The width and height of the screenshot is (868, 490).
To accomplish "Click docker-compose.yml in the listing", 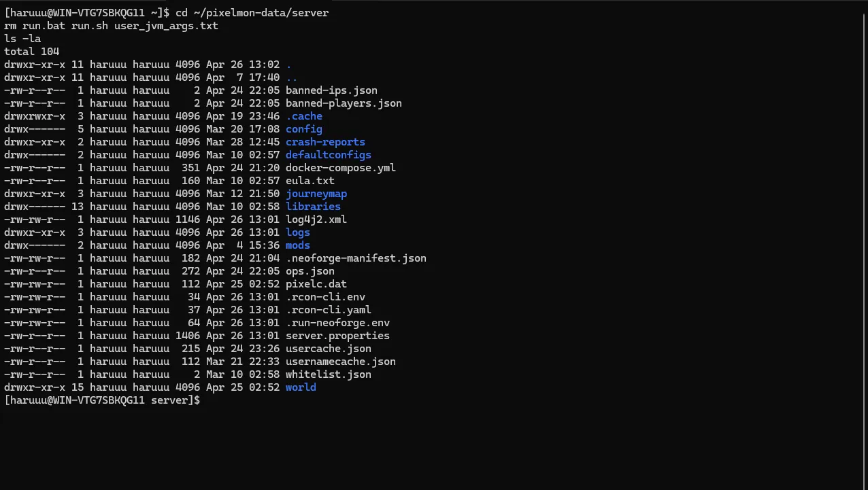I will (x=341, y=168).
